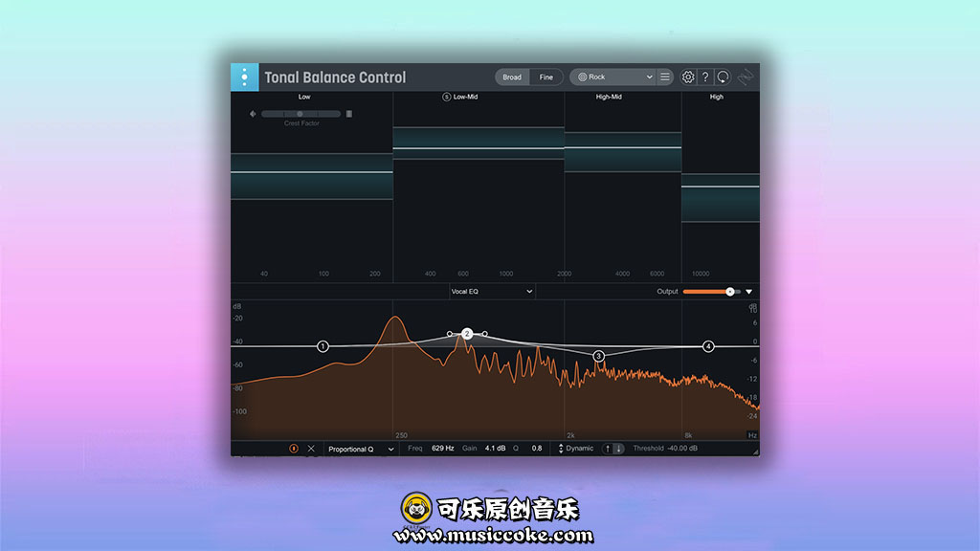Select EQ node 2

click(x=467, y=334)
